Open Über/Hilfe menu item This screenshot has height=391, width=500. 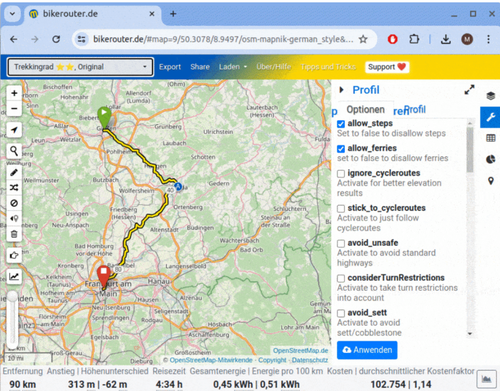(x=274, y=67)
